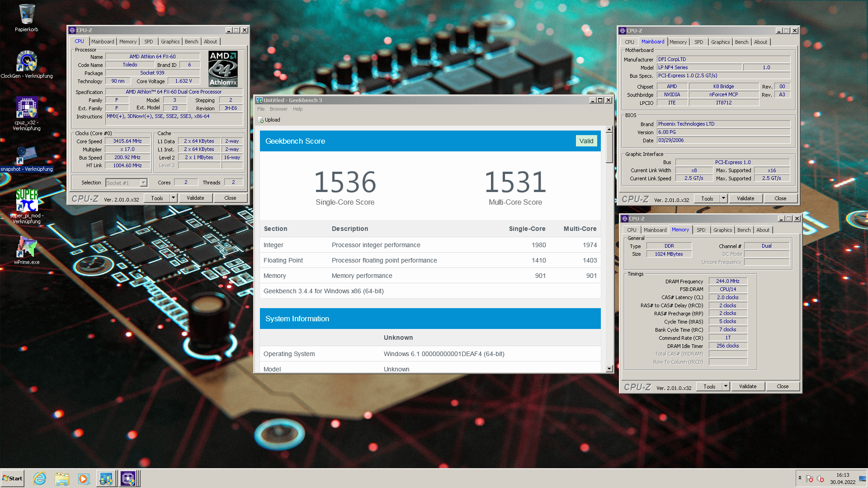Open Bench tab in the CPU window
Screen dimensions: 868x488
point(192,42)
